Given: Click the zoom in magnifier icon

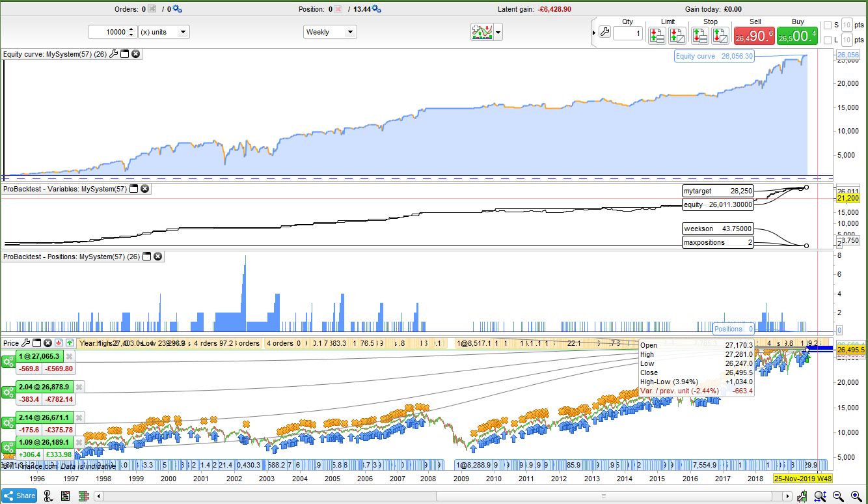Looking at the screenshot, I should [x=855, y=496].
